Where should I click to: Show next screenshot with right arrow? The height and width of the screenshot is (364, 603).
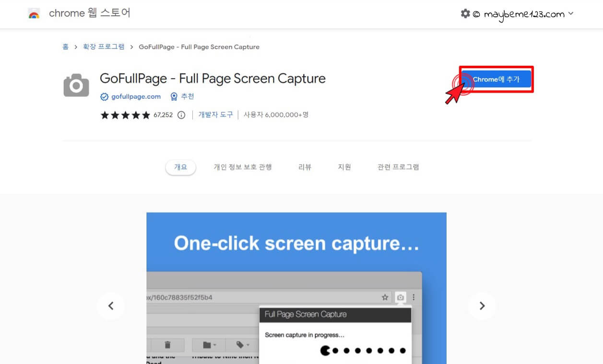coord(482,306)
